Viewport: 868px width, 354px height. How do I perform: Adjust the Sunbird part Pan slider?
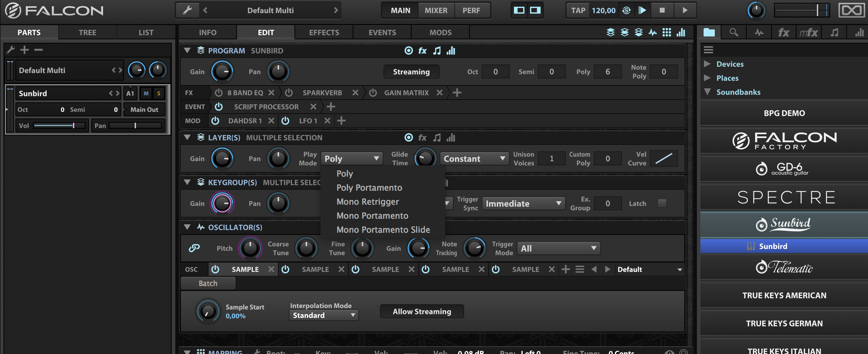point(135,125)
